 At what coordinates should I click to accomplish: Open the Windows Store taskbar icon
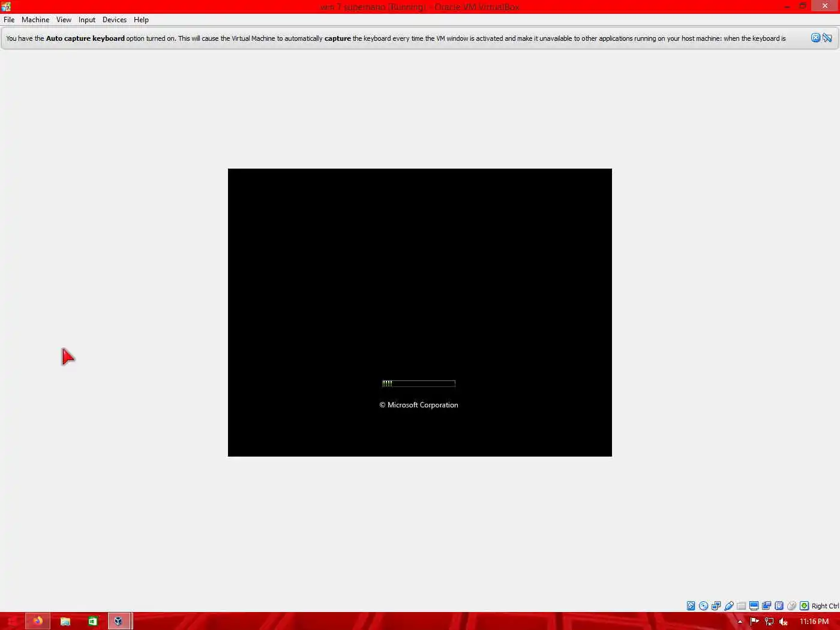(92, 621)
